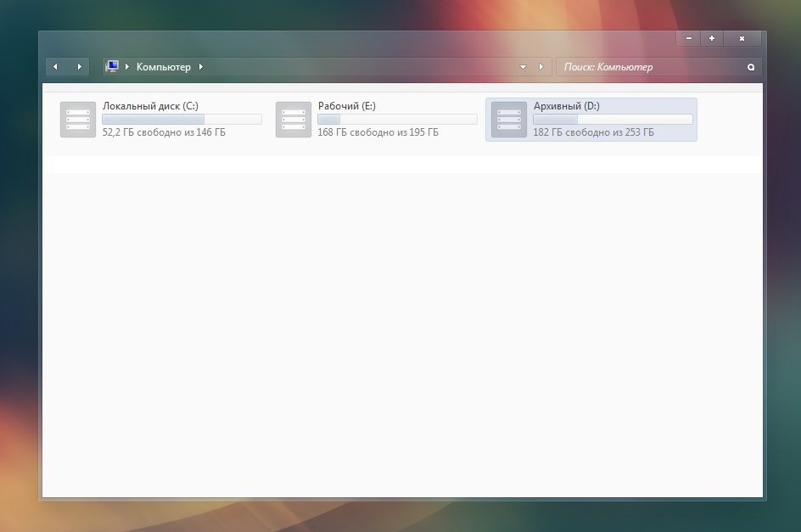
Task: Click the D: drive usage bar
Action: click(x=613, y=119)
